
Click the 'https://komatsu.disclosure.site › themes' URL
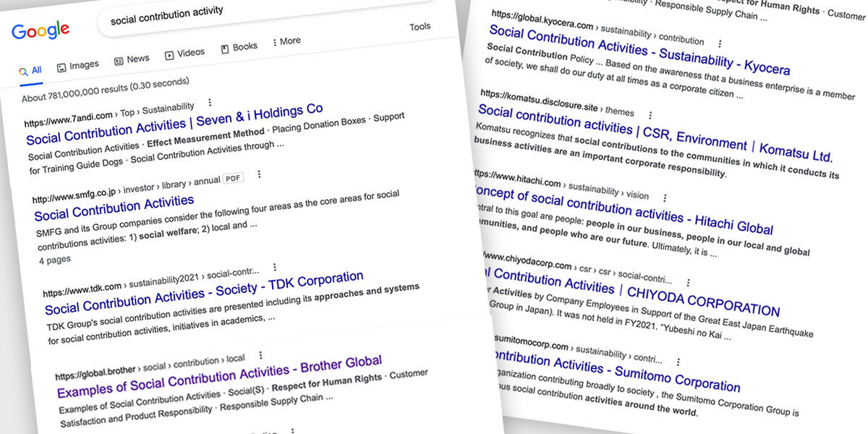(x=557, y=101)
